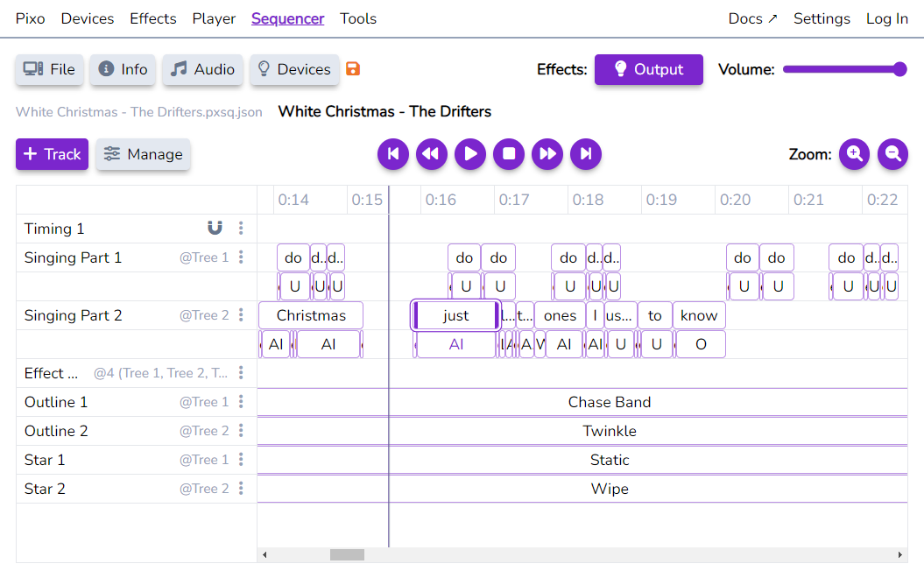
Task: Open options menu for Outline 2 track
Action: click(x=241, y=431)
